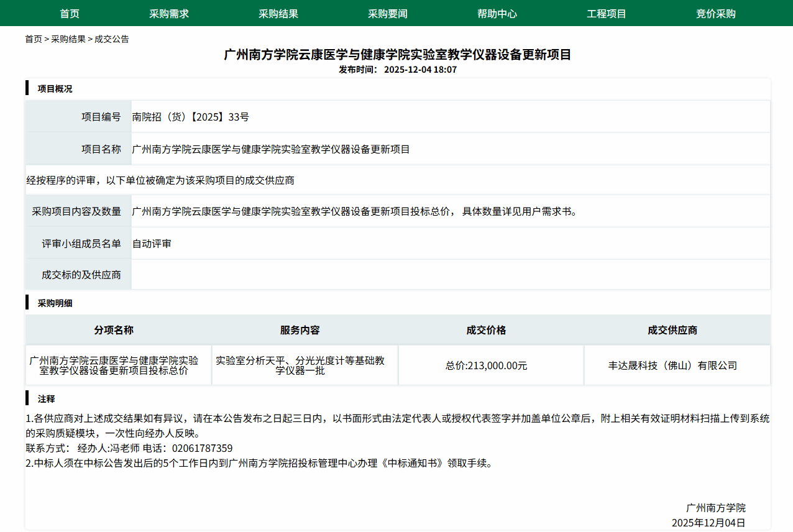Click the 成交供应商 column header
This screenshot has width=793, height=532.
pos(672,331)
